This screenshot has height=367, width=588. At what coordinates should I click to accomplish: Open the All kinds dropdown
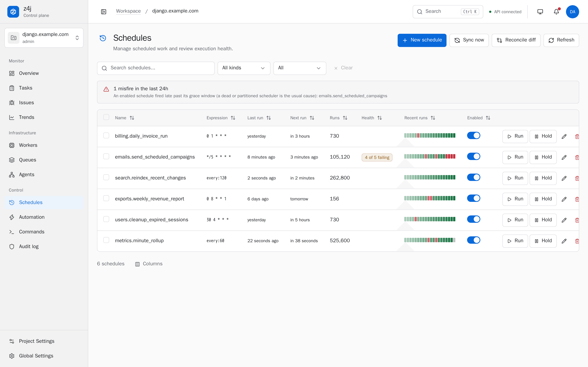coord(244,68)
